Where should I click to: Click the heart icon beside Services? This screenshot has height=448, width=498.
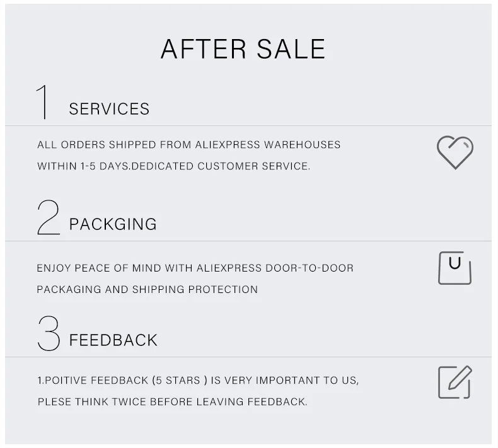point(455,152)
